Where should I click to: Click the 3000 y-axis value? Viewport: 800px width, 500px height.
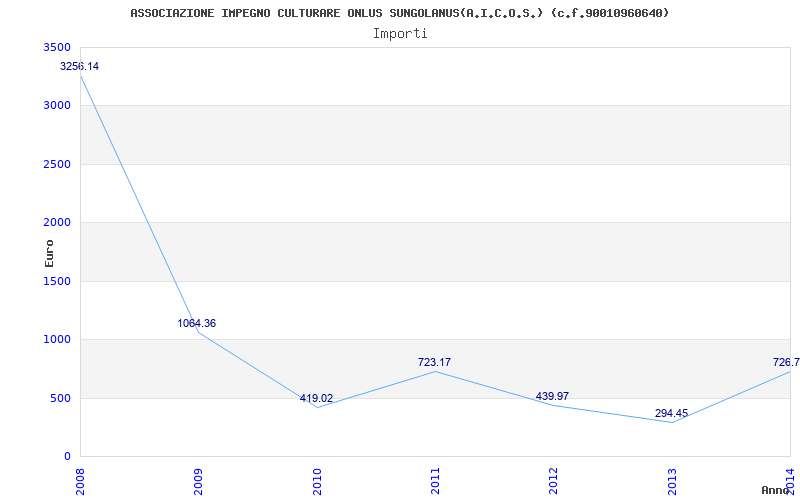[x=58, y=106]
